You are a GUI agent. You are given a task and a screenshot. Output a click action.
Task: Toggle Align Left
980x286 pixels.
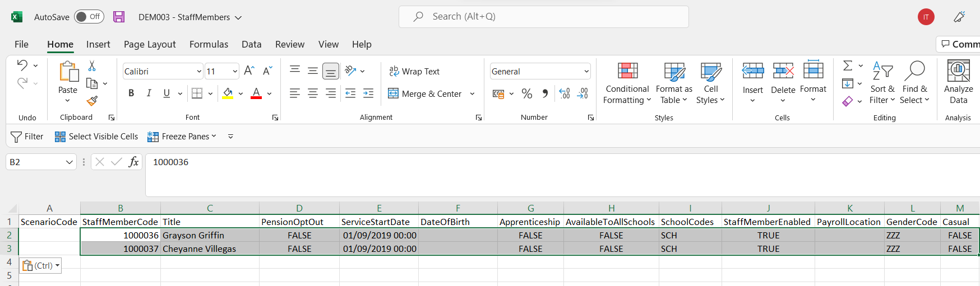tap(295, 93)
